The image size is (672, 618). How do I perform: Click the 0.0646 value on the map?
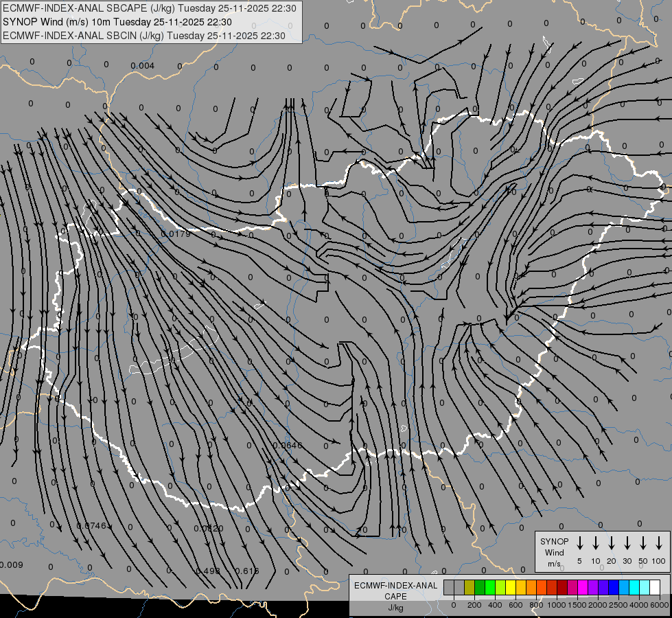point(288,445)
